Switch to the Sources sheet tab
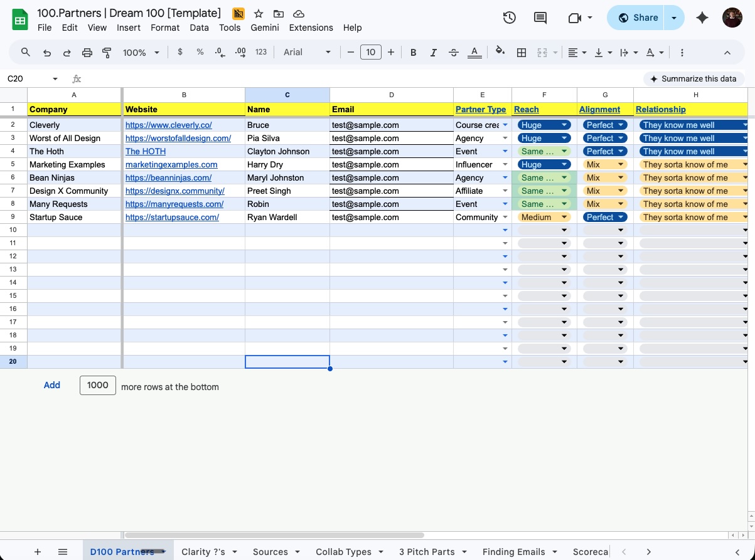 coord(270,552)
